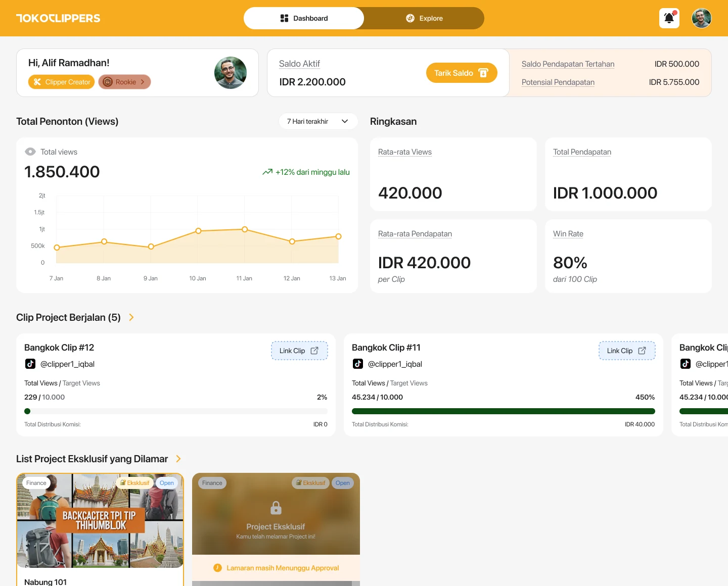Switch to the Explore tab
Image resolution: width=728 pixels, height=586 pixels.
[x=424, y=18]
